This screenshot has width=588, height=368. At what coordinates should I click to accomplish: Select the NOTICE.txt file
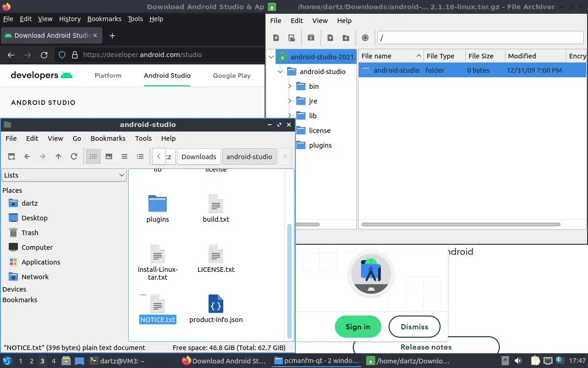point(158,309)
